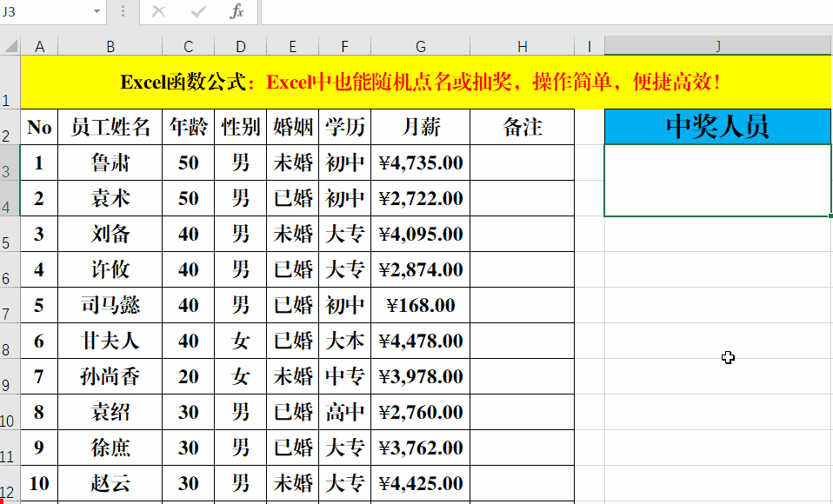This screenshot has height=504, width=833.
Task: Click the 年龄 header cell
Action: pyautogui.click(x=188, y=127)
